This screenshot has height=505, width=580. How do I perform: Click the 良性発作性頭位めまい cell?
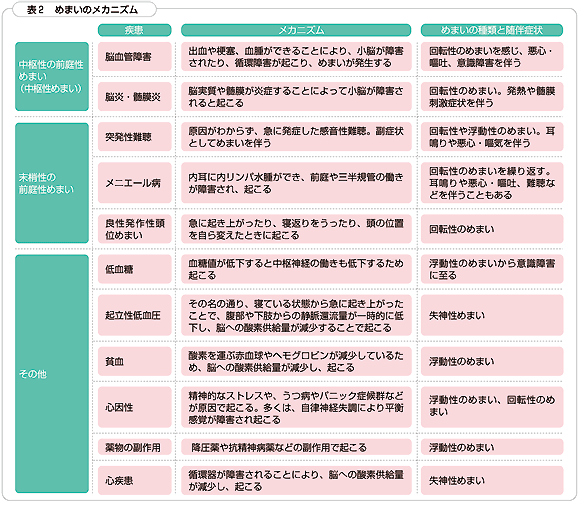click(134, 229)
